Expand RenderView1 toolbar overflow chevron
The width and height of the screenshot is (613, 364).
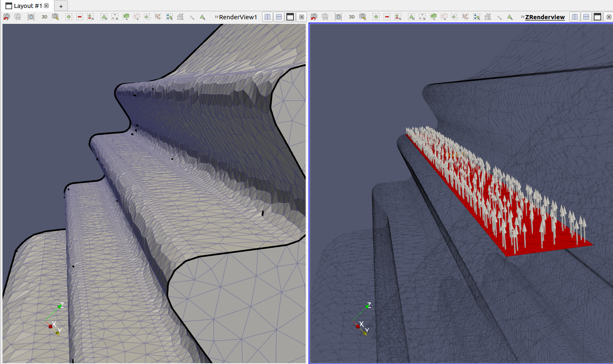click(x=216, y=17)
